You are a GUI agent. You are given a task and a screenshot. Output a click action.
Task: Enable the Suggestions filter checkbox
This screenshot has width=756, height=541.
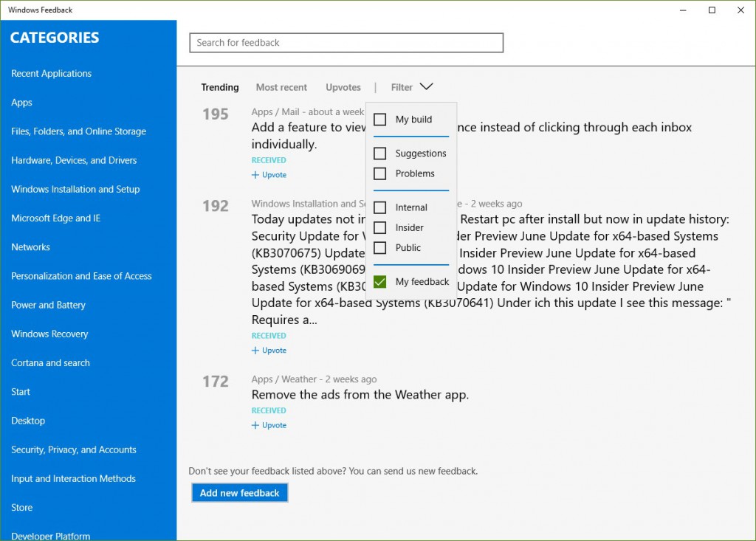pyautogui.click(x=380, y=154)
